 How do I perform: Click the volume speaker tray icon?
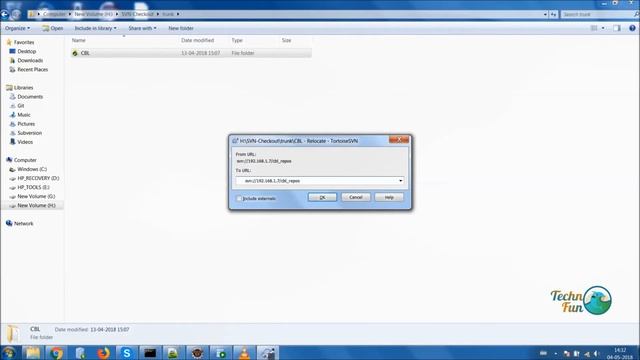[596, 353]
